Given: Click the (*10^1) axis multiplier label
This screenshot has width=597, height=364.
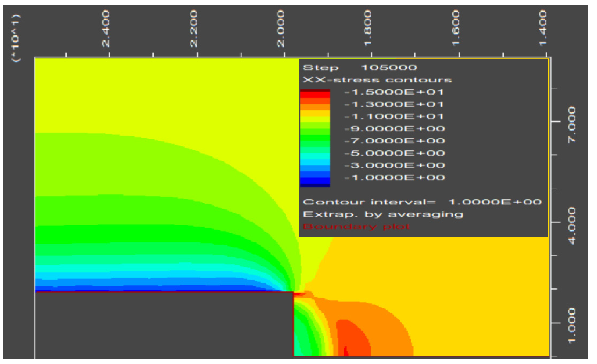Looking at the screenshot, I should [16, 38].
